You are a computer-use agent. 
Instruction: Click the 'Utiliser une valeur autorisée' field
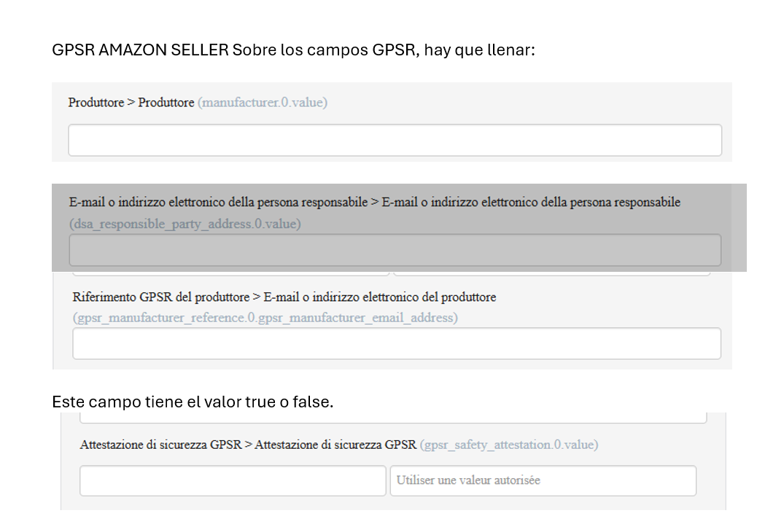click(543, 480)
